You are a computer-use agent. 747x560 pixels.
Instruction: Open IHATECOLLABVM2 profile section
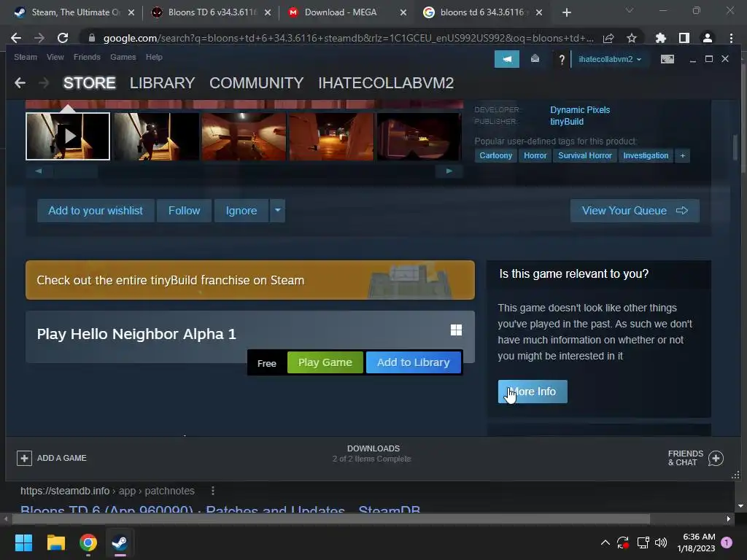(x=386, y=83)
